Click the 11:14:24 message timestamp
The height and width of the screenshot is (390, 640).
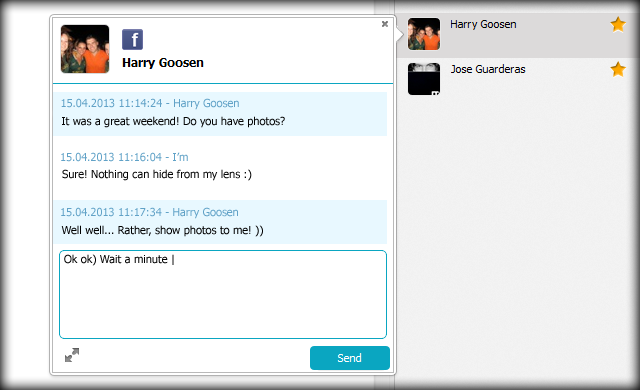click(111, 103)
